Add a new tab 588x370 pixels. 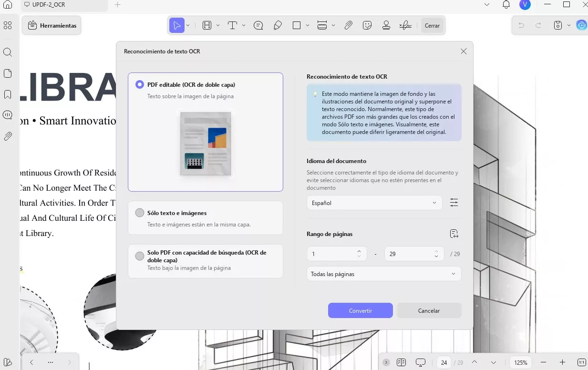[x=118, y=5]
